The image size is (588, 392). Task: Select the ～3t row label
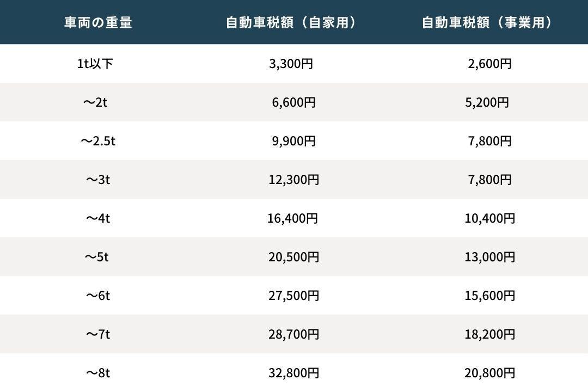(x=98, y=179)
